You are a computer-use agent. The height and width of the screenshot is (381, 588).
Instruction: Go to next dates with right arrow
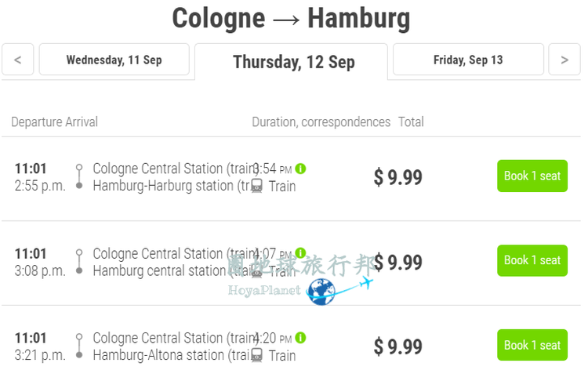[x=564, y=60]
